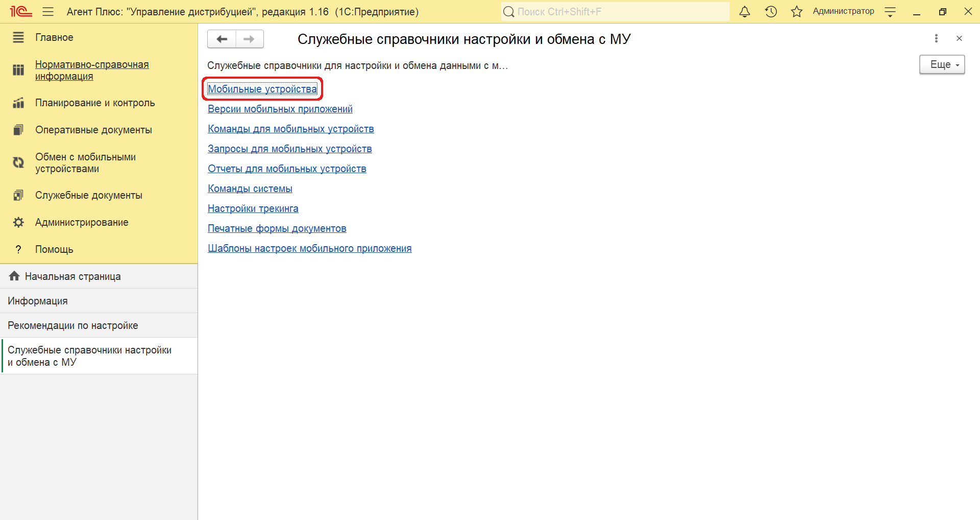
Task: Open notifications bell
Action: point(745,11)
